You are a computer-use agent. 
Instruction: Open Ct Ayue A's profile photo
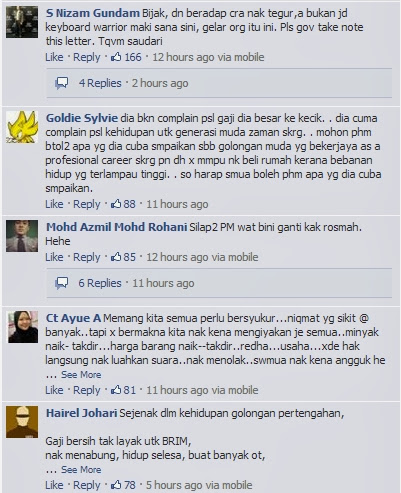click(22, 327)
